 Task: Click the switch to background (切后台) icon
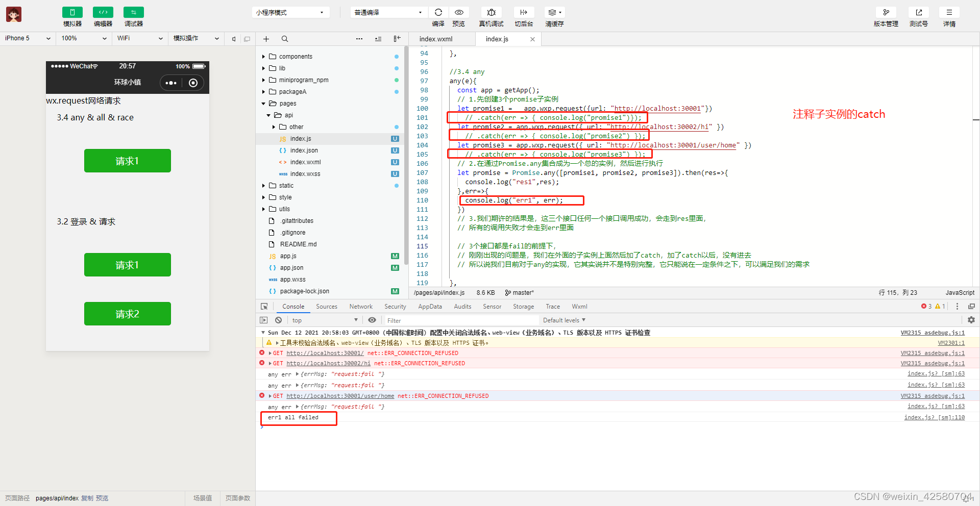tap(524, 12)
